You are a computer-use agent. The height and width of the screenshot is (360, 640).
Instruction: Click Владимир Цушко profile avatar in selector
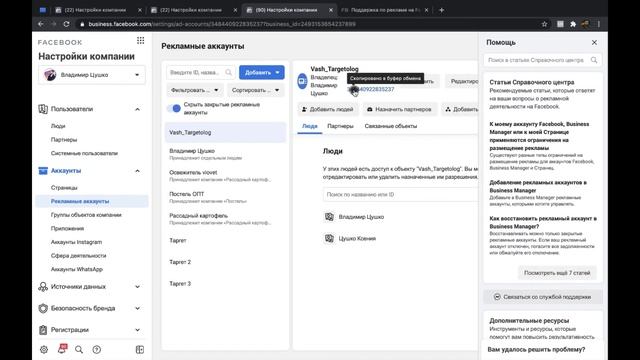[x=50, y=75]
